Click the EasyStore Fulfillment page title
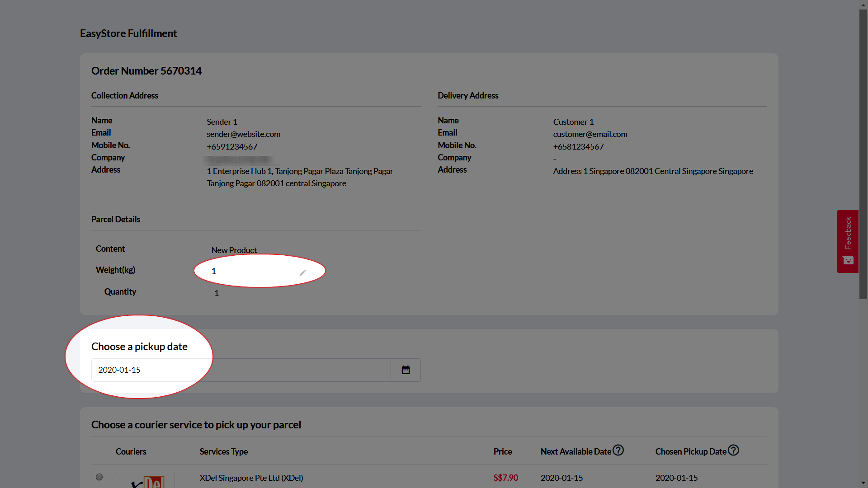868x488 pixels. pos(128,33)
